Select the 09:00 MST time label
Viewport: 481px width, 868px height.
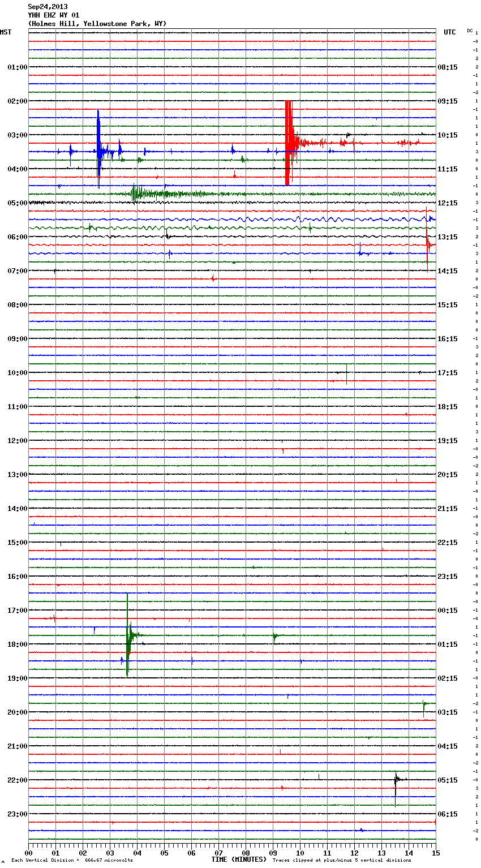point(18,339)
